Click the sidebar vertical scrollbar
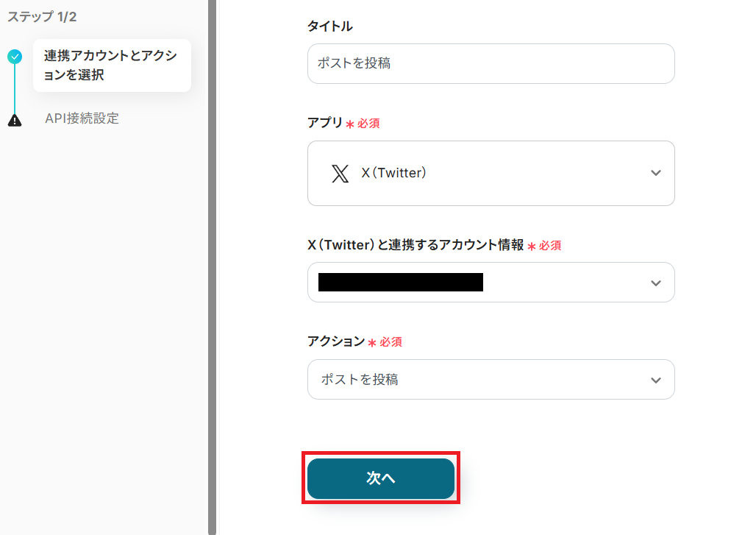 [x=212, y=265]
